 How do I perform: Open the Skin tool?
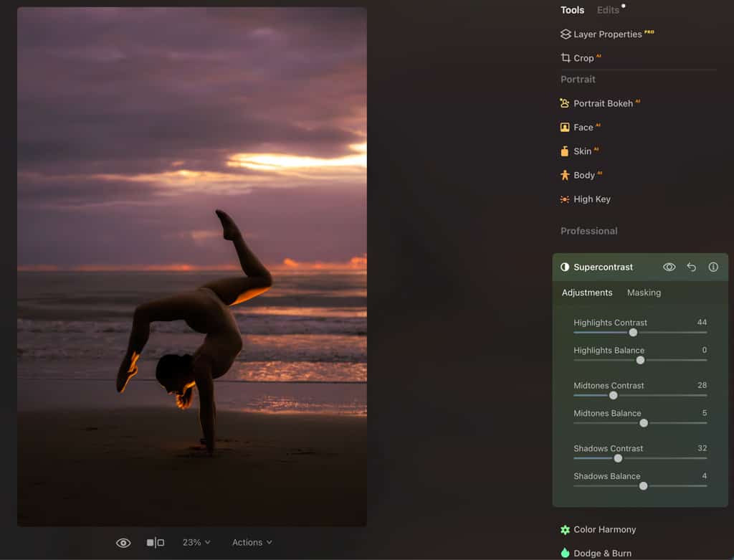[x=581, y=151]
